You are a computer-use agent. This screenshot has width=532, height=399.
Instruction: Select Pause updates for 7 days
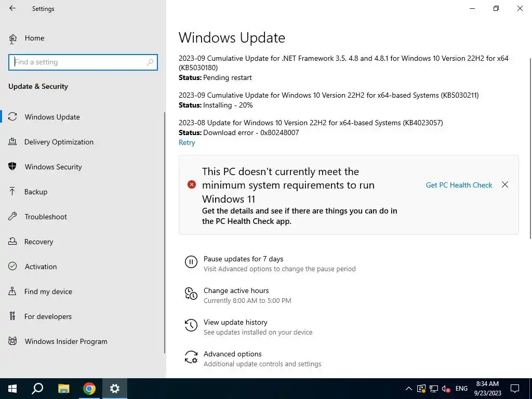[x=243, y=259]
